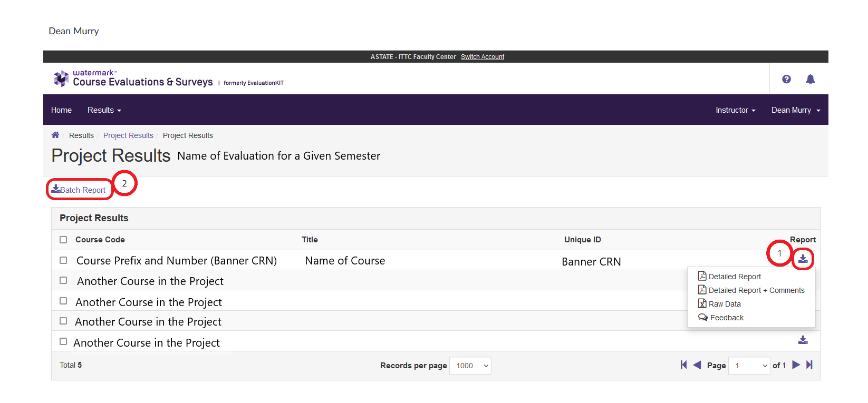Check the Course Prefix and Number row checkbox

point(63,260)
